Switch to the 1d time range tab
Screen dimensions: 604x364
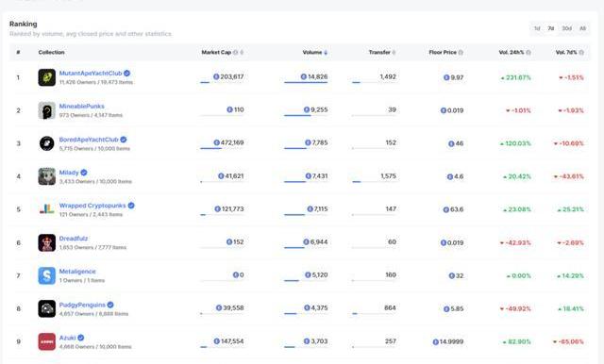(x=537, y=28)
